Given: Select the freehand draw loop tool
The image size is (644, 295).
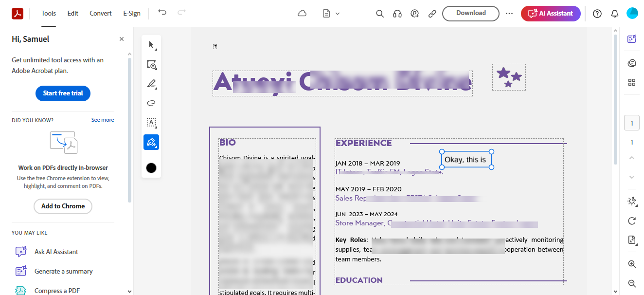Looking at the screenshot, I should point(151,103).
